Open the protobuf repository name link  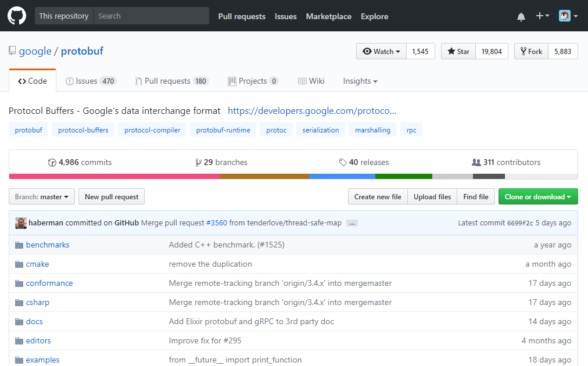pyautogui.click(x=82, y=51)
